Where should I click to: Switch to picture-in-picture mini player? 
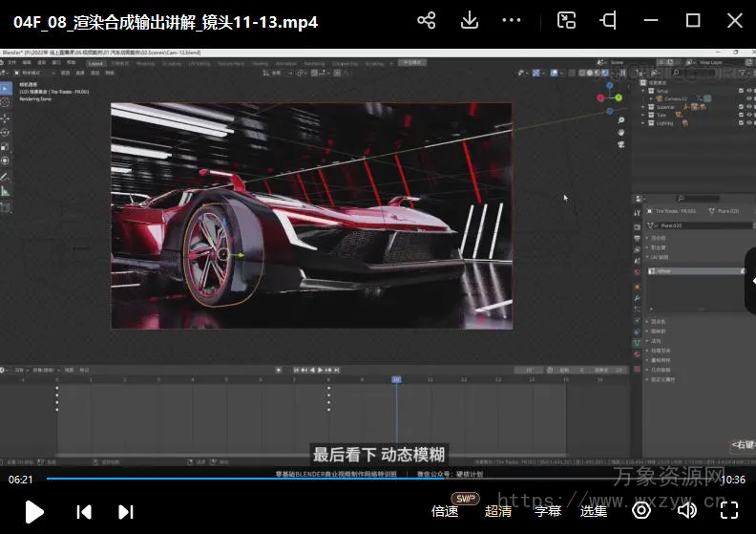tap(567, 21)
